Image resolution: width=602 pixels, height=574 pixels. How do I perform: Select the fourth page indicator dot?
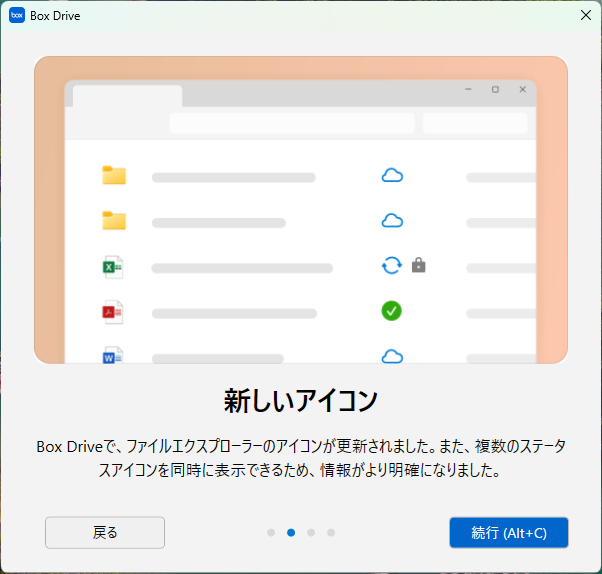(331, 533)
